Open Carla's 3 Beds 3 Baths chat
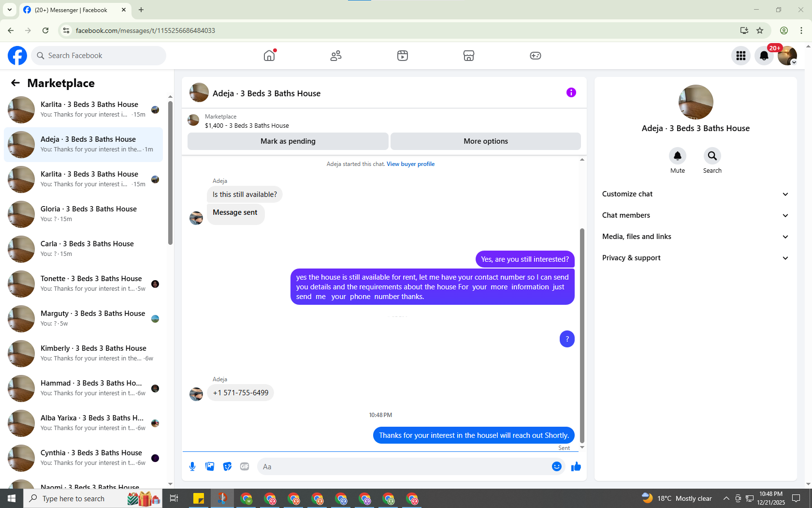Screen dimensions: 812x508 pyautogui.click(x=83, y=249)
